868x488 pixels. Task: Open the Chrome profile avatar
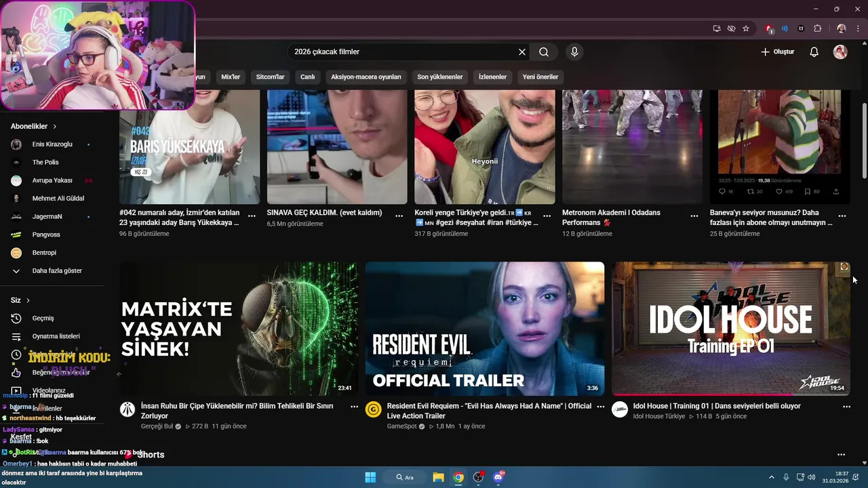(x=841, y=28)
